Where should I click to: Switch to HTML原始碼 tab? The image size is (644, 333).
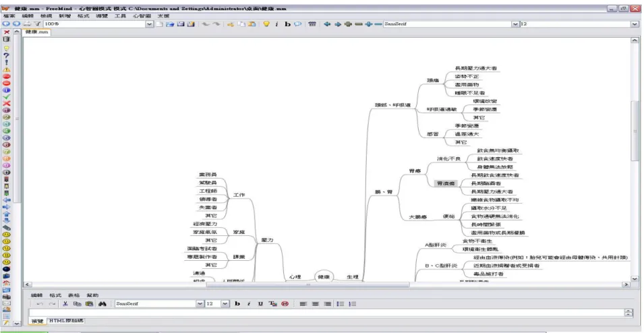point(66,321)
